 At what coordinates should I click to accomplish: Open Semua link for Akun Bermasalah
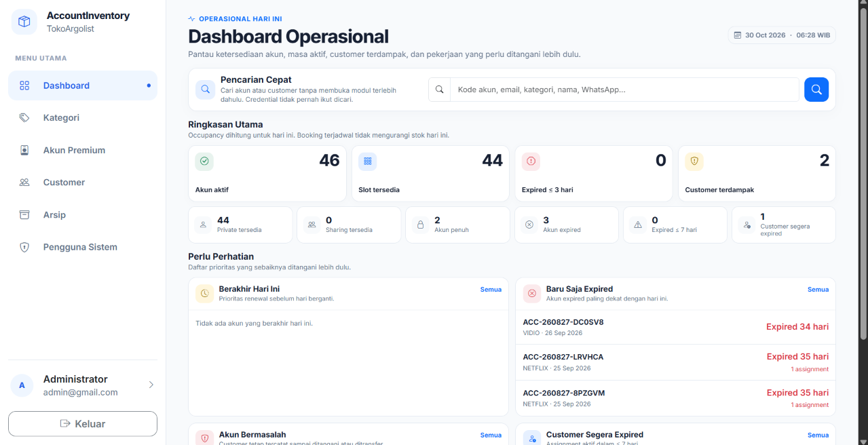click(x=491, y=436)
